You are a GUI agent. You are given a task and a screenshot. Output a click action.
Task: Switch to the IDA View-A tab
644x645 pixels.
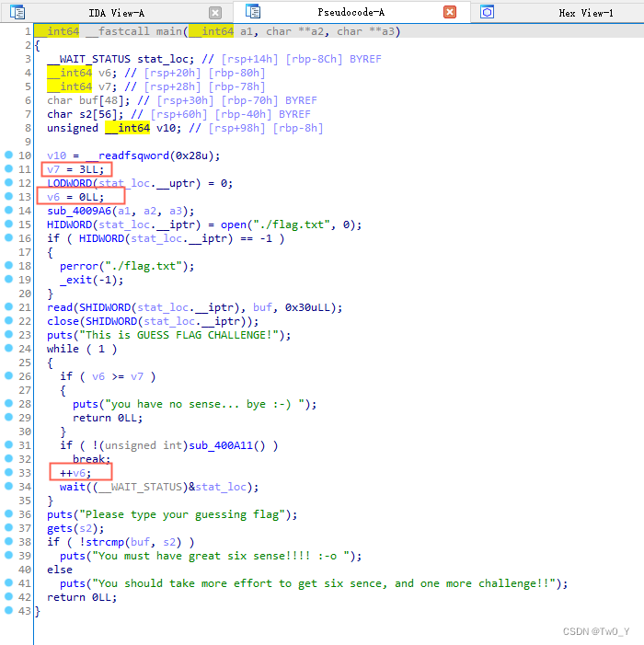pyautogui.click(x=117, y=13)
